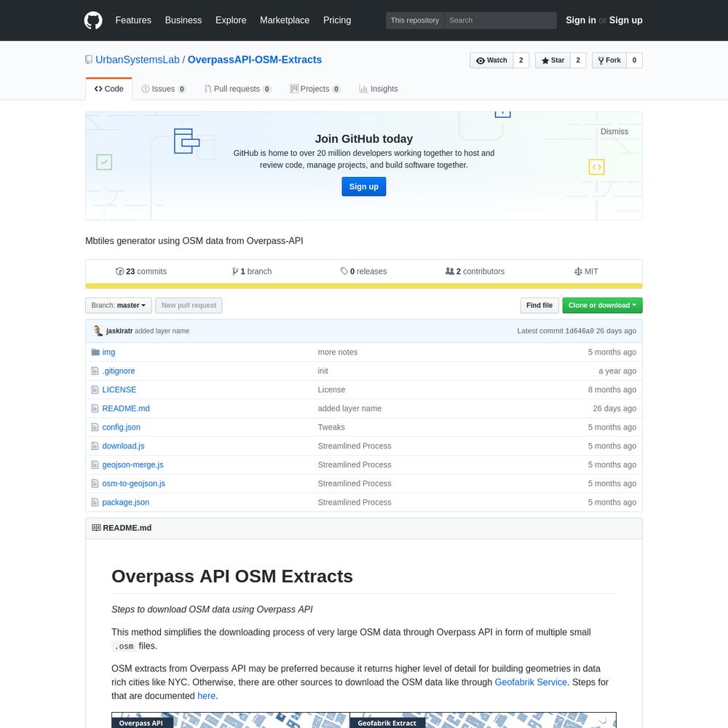Click the GitHub Octocat logo
Screen dimensions: 728x728
coord(93,20)
